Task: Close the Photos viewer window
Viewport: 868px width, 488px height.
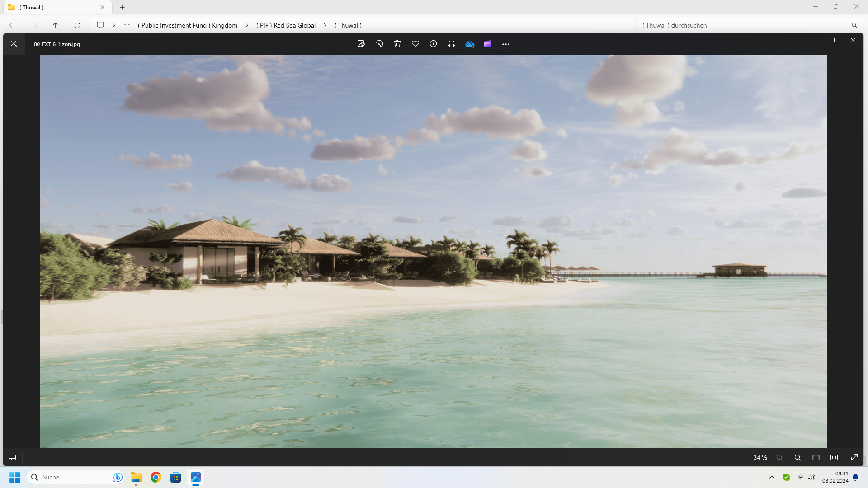Action: click(853, 40)
